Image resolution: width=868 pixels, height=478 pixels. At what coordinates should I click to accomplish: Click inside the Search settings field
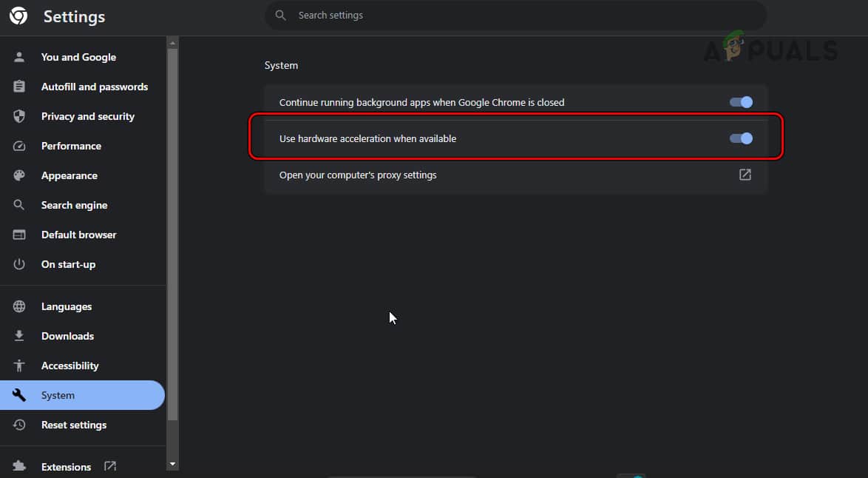click(x=515, y=15)
